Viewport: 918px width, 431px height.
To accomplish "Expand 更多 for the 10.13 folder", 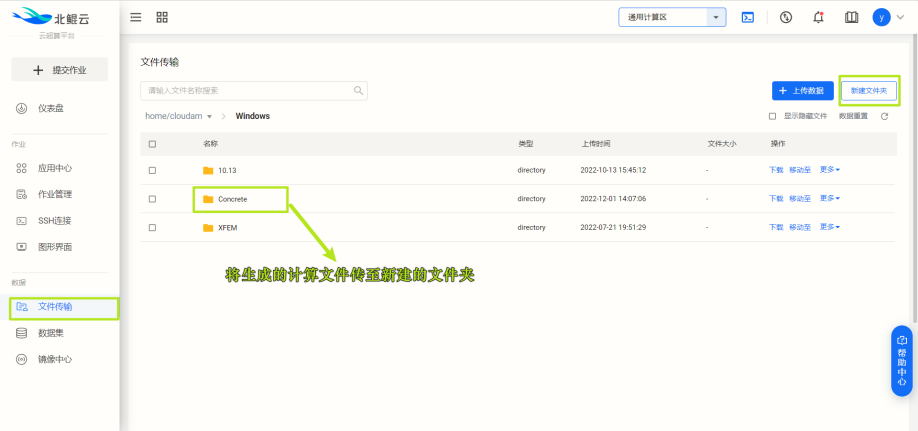I will 830,170.
